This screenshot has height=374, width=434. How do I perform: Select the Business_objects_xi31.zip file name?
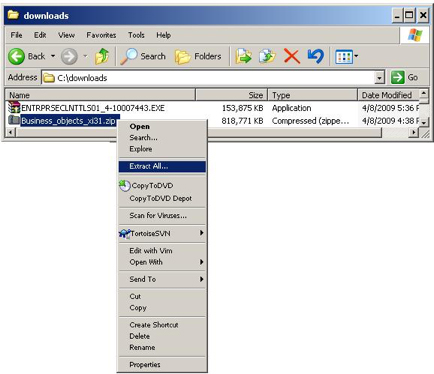pyautogui.click(x=69, y=121)
